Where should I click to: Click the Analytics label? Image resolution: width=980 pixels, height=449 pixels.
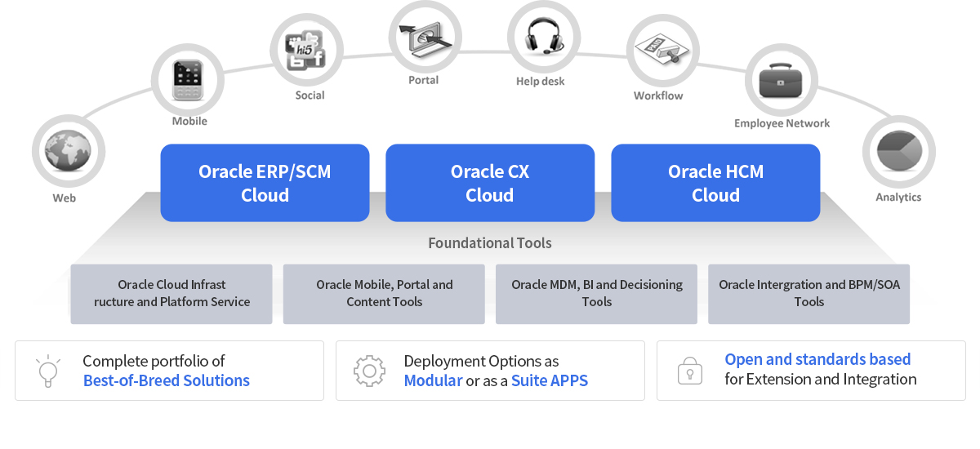point(898,198)
